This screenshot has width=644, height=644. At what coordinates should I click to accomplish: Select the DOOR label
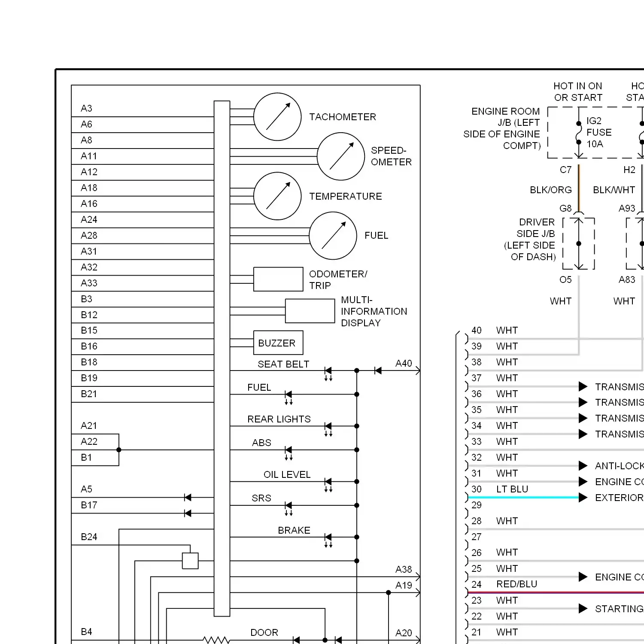click(x=264, y=632)
